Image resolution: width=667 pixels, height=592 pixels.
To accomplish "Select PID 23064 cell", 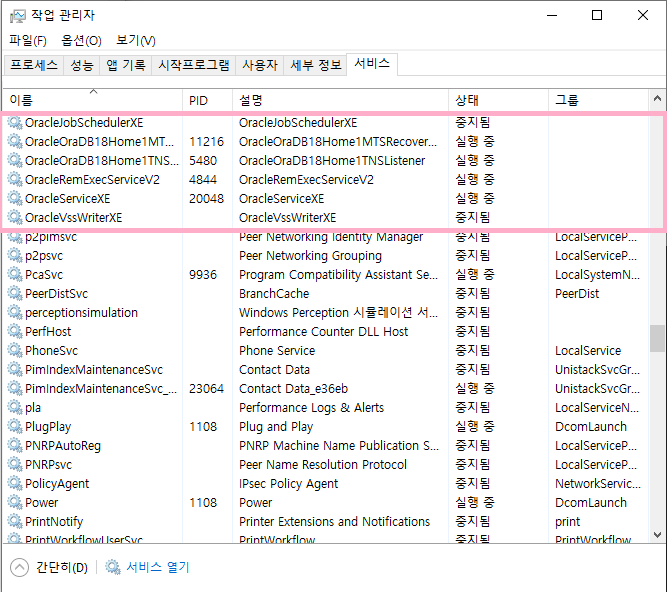I will coord(206,389).
